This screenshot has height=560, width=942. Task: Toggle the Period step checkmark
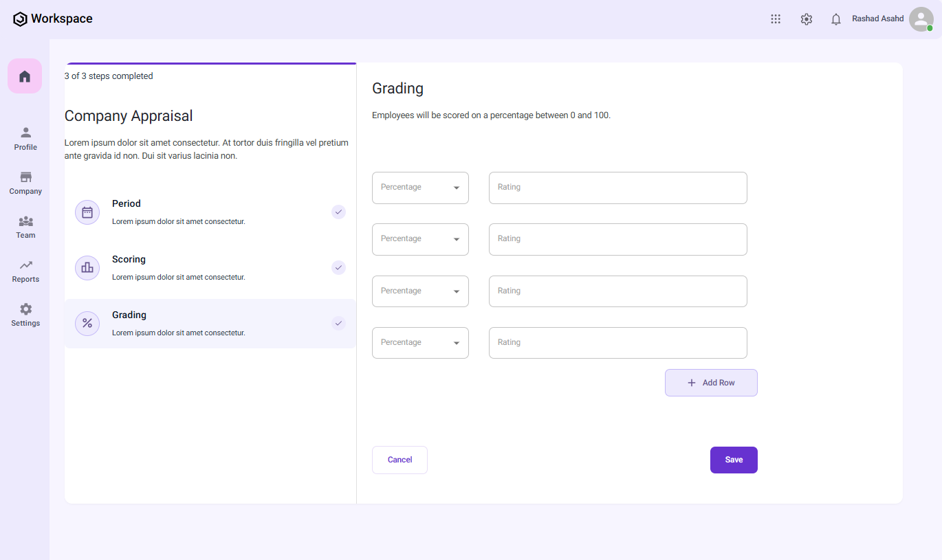point(338,212)
